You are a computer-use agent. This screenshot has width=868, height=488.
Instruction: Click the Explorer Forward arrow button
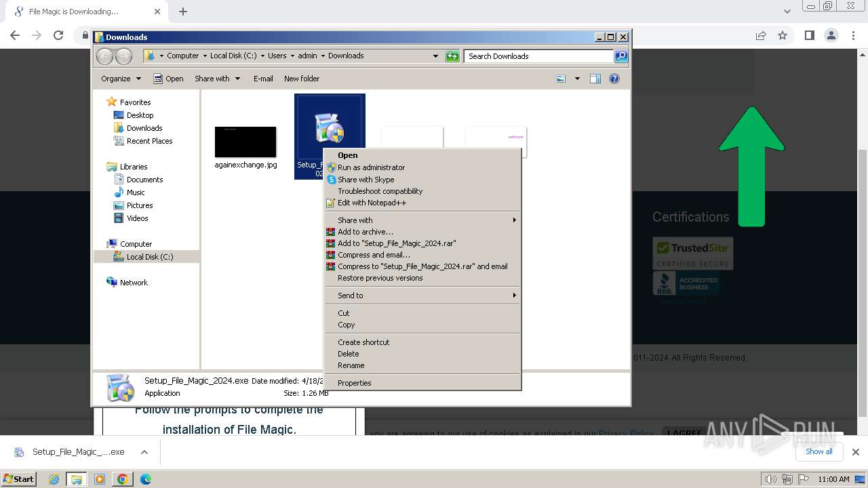coord(123,56)
